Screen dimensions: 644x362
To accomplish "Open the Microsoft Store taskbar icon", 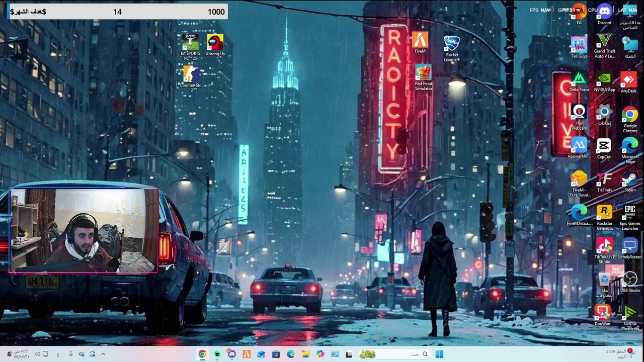I will [x=276, y=354].
